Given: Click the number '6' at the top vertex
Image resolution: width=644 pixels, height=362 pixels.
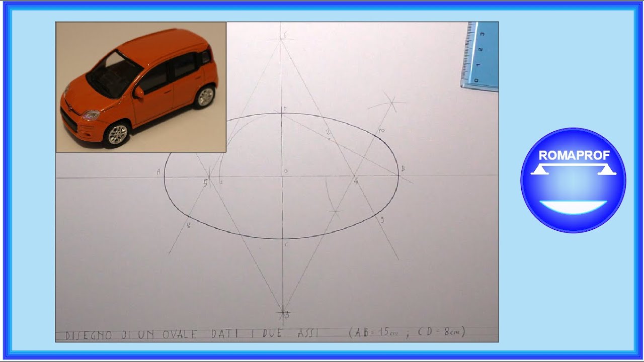Looking at the screenshot, I should [x=285, y=35].
